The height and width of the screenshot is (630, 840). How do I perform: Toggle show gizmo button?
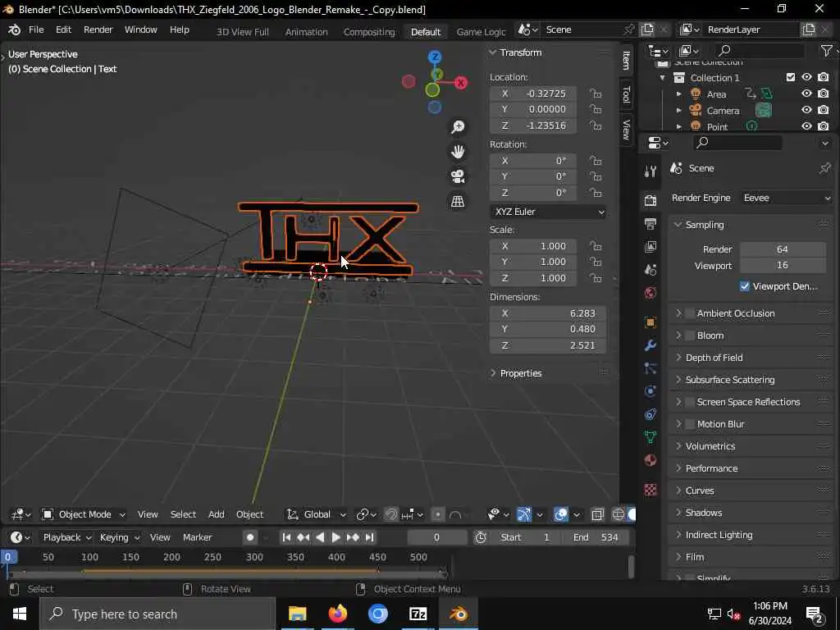tap(524, 514)
